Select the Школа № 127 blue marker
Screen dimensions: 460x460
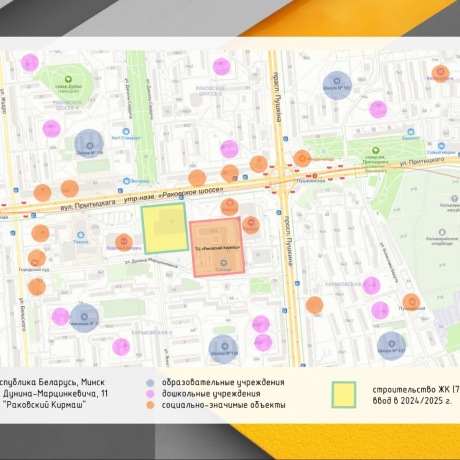[391, 346]
